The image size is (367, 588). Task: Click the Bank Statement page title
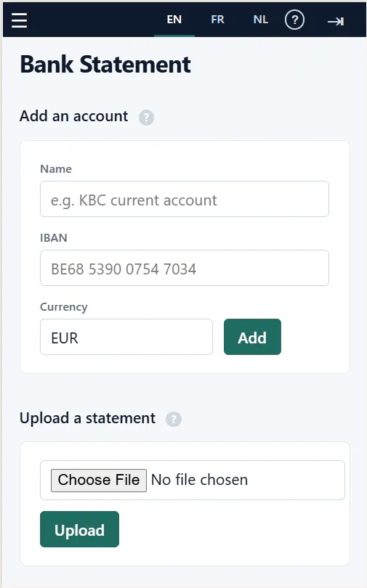click(105, 64)
